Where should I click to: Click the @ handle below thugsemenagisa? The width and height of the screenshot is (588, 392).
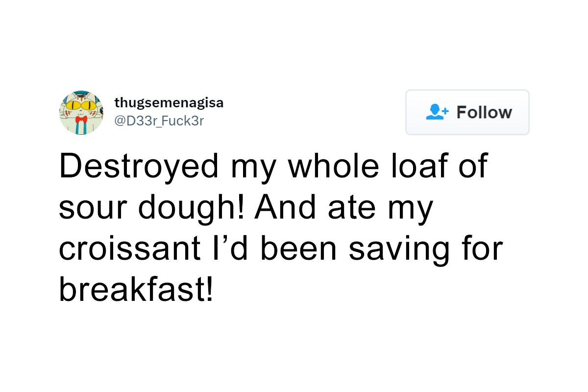159,121
